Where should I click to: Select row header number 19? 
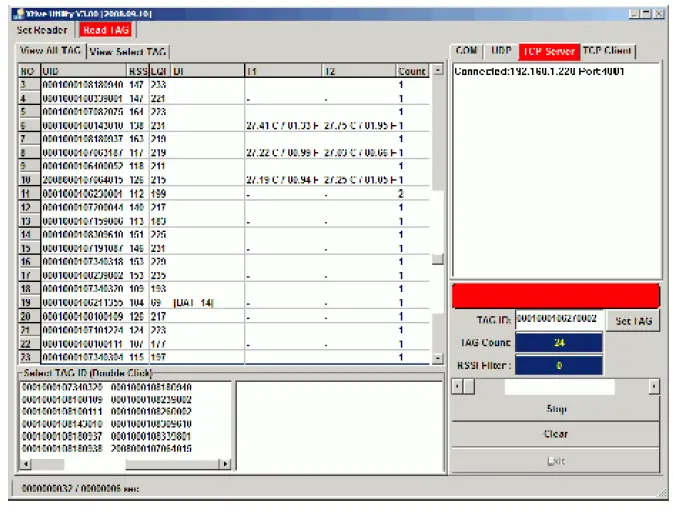[29, 303]
